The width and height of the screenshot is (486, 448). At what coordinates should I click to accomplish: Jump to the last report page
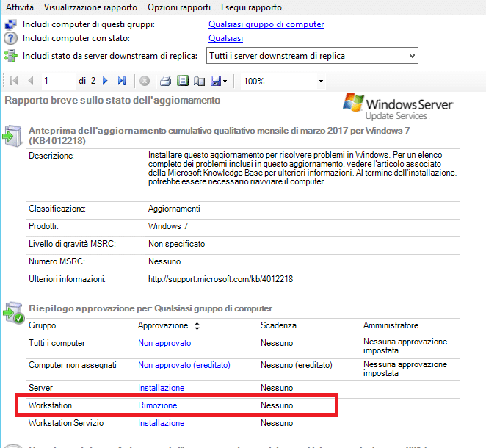[x=122, y=81]
